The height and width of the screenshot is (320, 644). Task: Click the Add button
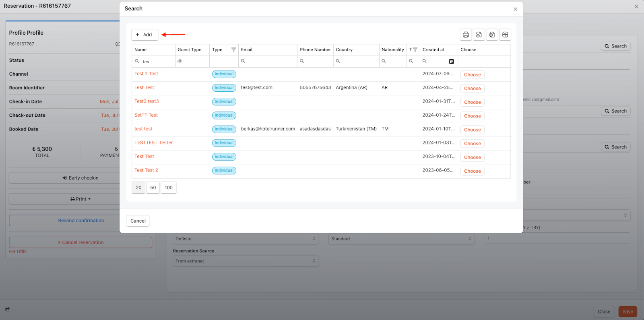[144, 35]
